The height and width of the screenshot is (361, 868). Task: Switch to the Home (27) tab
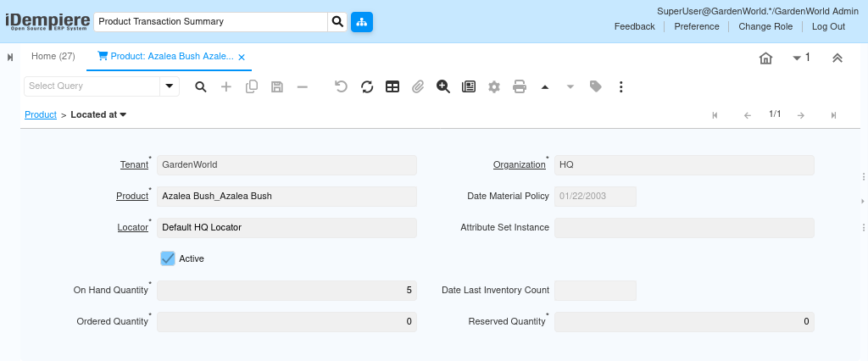(x=53, y=57)
